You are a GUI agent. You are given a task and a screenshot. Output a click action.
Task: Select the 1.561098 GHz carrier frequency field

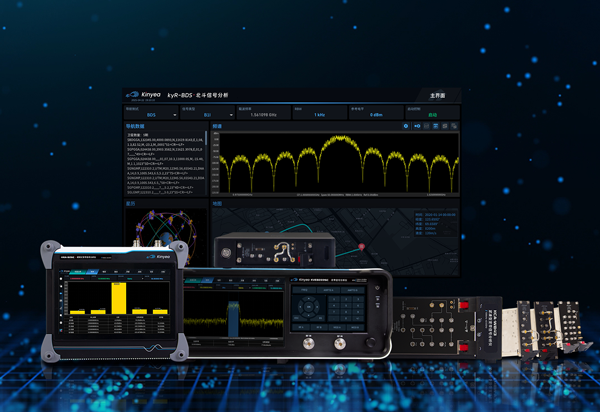[x=263, y=112]
